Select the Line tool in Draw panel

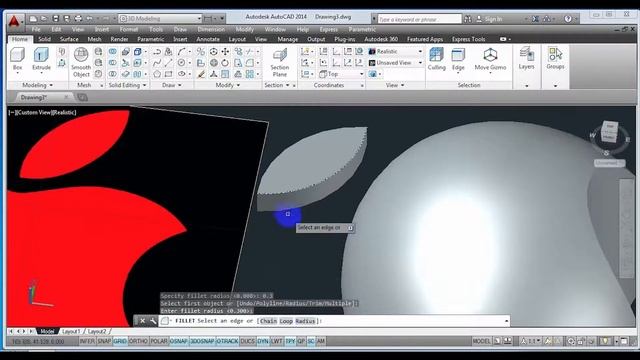(x=168, y=63)
